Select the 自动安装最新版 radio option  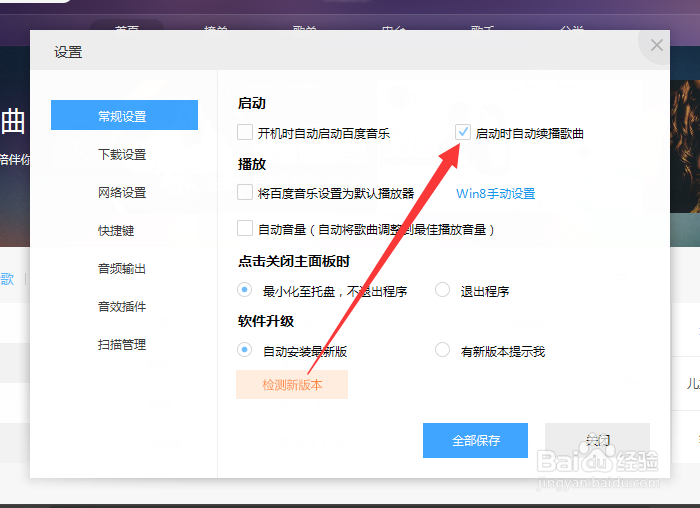(244, 350)
